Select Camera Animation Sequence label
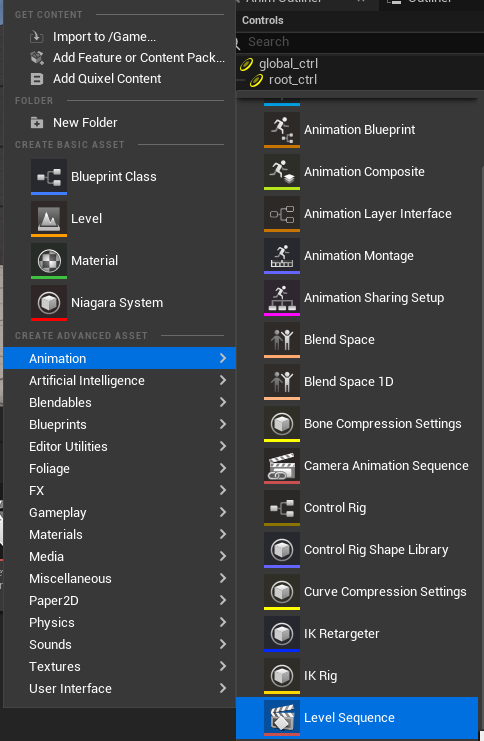The image size is (484, 741). 386,466
